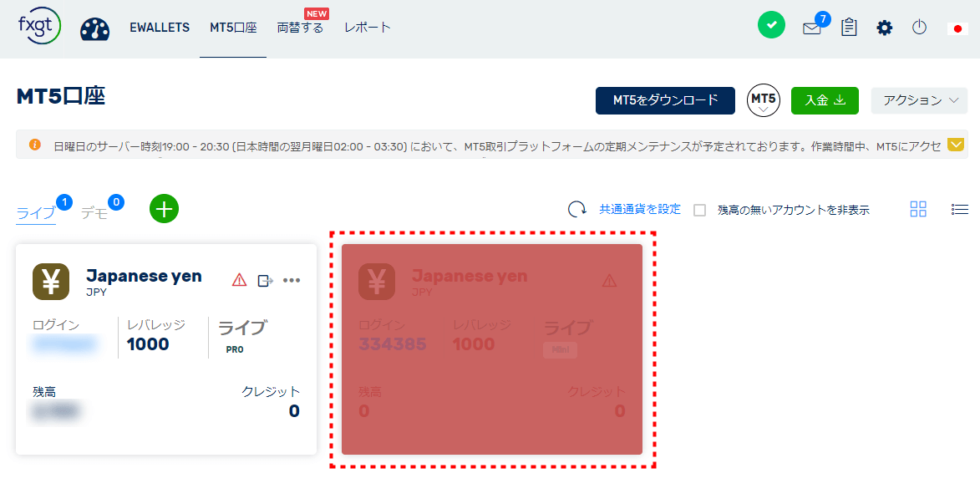
Task: Open the MT5 platform selector dropdown
Action: click(764, 100)
